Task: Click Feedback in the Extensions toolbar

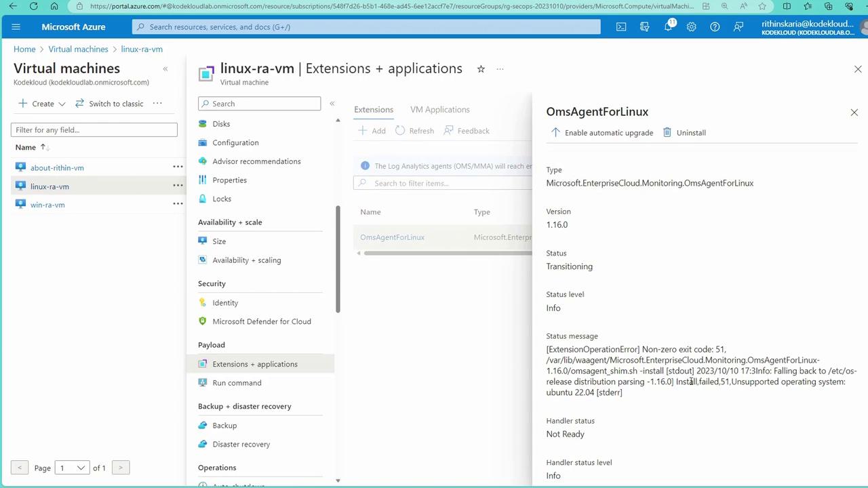Action: 467,131
